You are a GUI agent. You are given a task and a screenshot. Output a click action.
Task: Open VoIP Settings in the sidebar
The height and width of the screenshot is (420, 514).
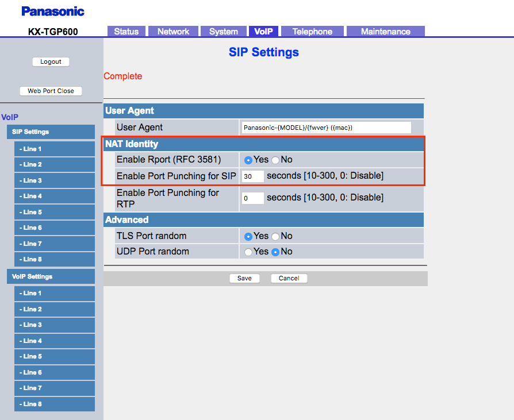click(51, 276)
